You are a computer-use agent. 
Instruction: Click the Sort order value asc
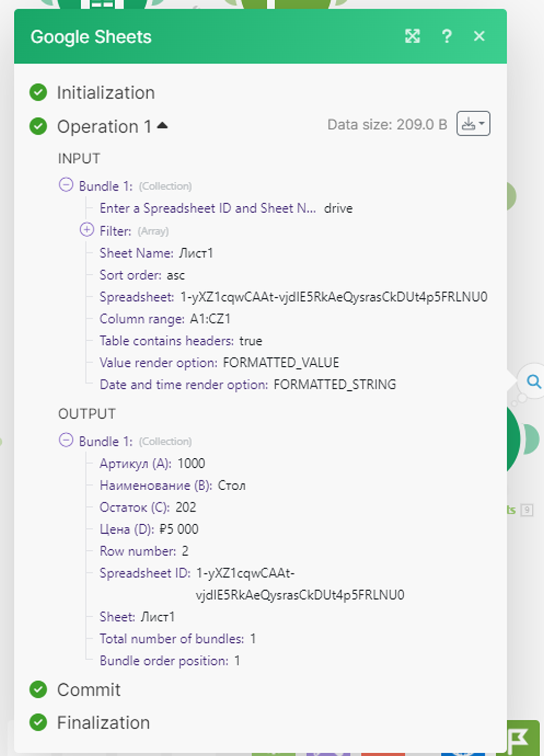(176, 275)
